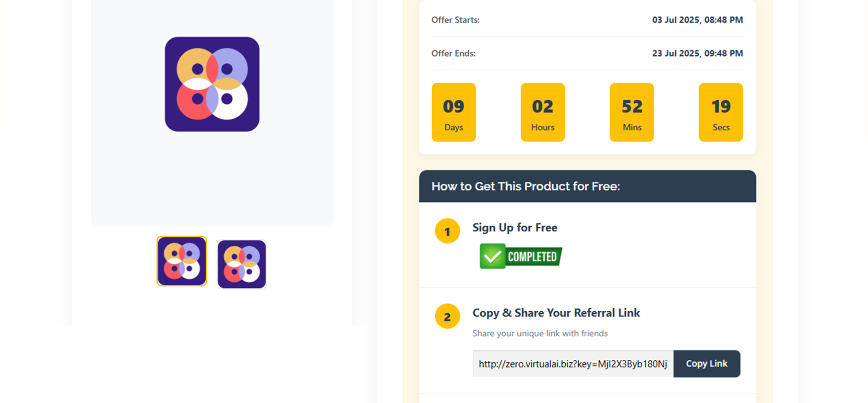Screen dimensions: 868x403
Task: Select the second product thumbnail
Action: 241,264
